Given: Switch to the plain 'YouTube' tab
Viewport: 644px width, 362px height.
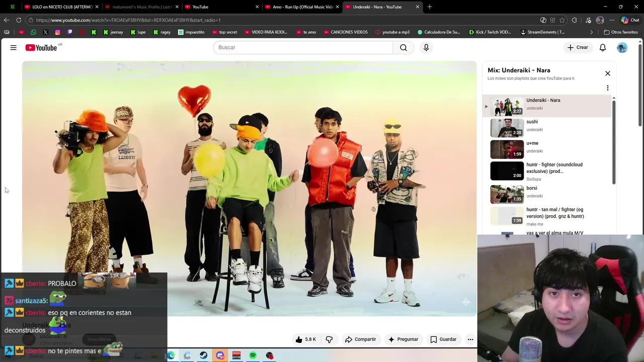Looking at the screenshot, I should coord(221,7).
